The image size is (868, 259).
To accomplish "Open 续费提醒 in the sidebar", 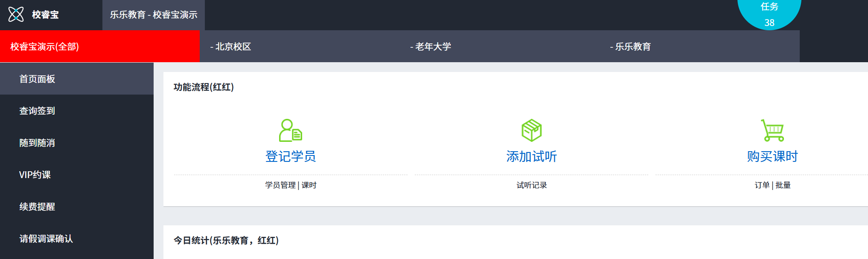I will coord(37,207).
